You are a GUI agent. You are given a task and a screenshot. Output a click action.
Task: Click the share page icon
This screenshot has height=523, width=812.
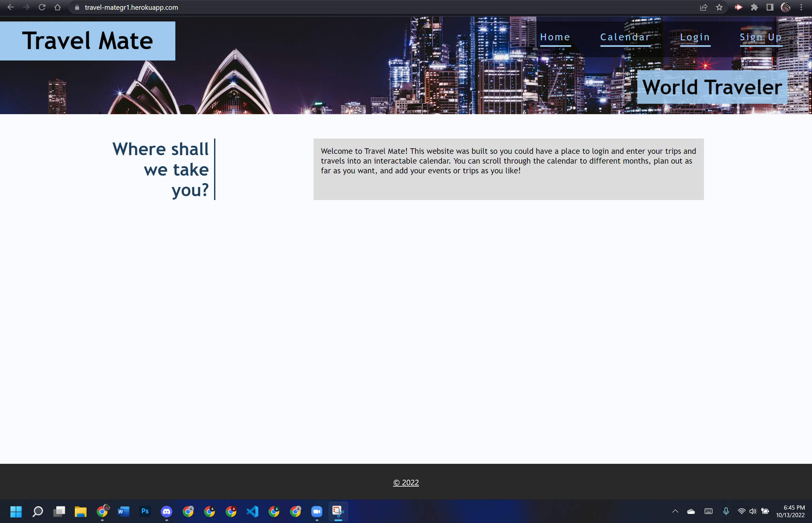click(703, 7)
